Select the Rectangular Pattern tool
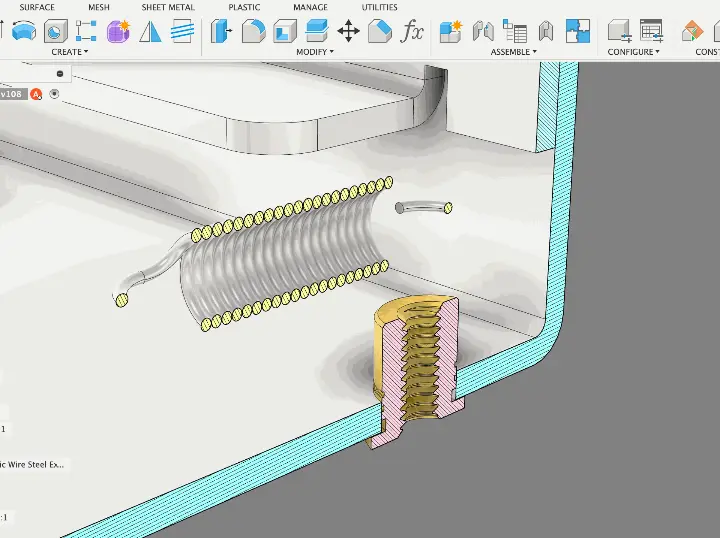The image size is (720, 538). coord(86,32)
